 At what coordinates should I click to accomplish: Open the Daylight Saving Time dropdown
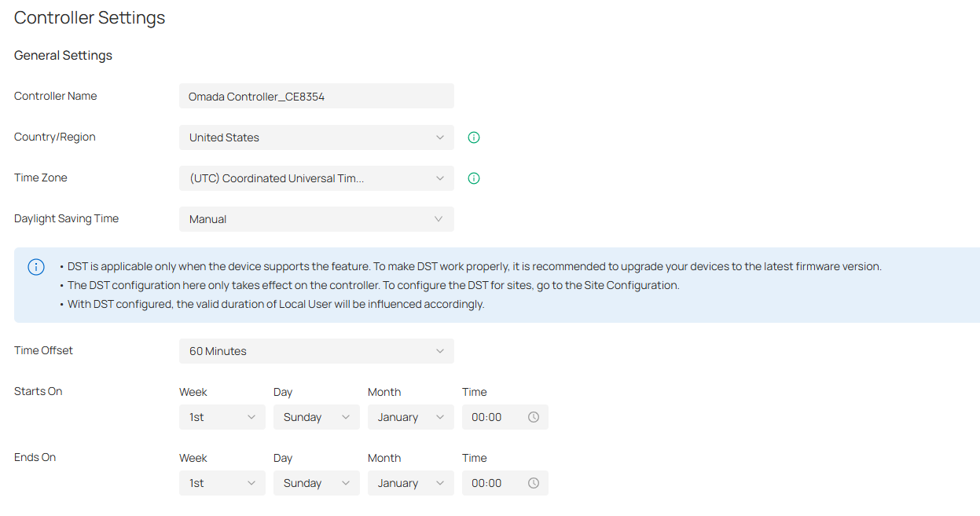point(316,219)
